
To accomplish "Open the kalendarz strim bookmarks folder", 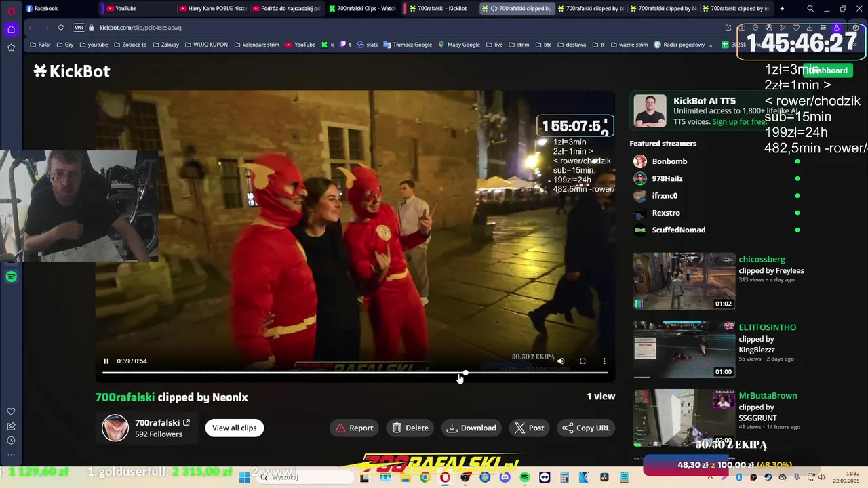I will (256, 45).
